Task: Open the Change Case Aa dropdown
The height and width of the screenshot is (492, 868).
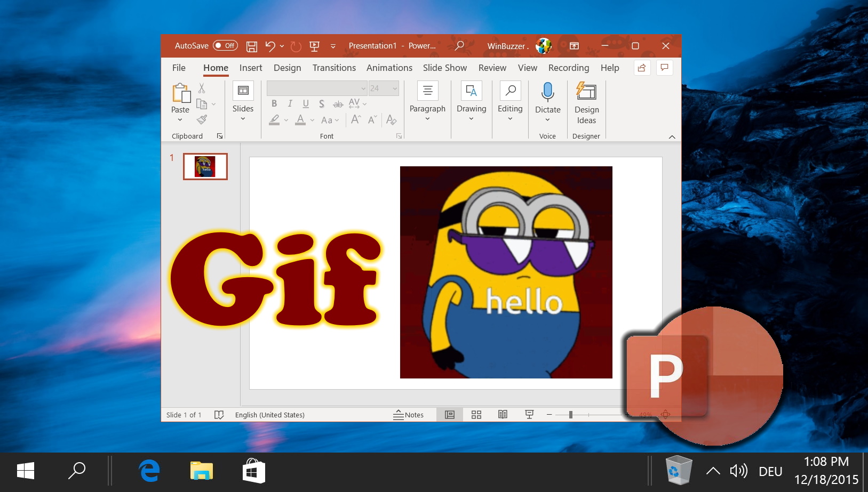Action: (x=330, y=120)
